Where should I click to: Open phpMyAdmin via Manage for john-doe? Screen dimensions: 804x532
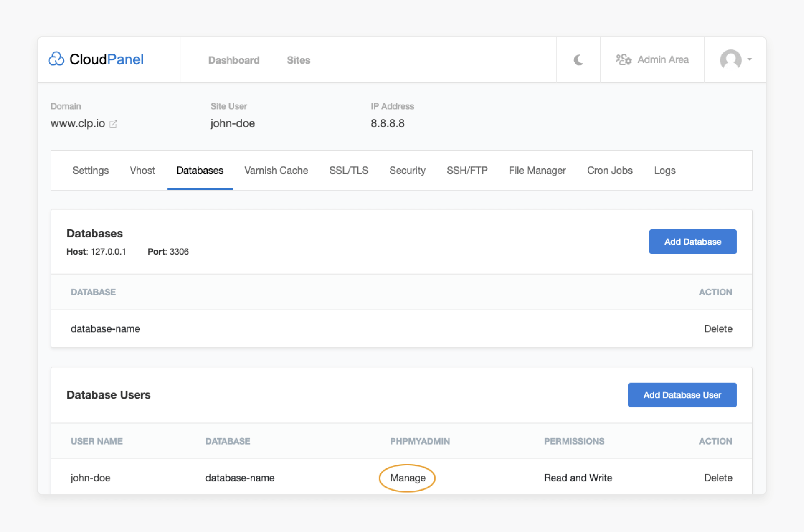tap(407, 478)
